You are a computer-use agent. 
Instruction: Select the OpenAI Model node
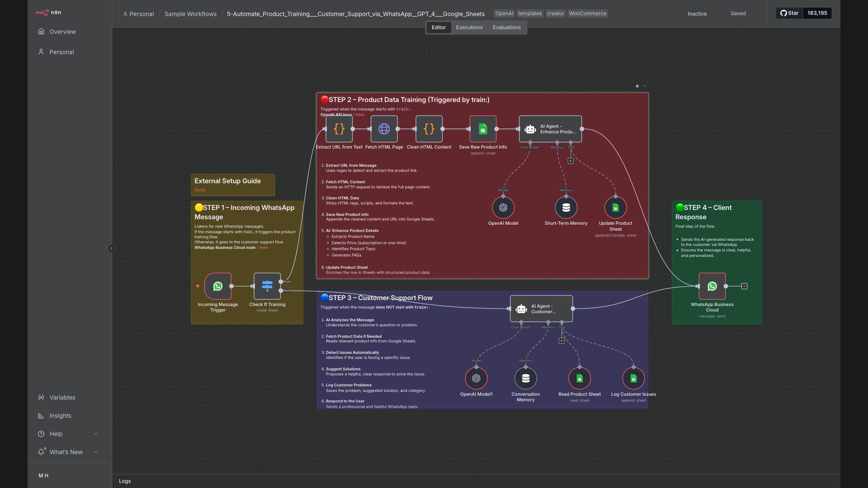click(503, 207)
